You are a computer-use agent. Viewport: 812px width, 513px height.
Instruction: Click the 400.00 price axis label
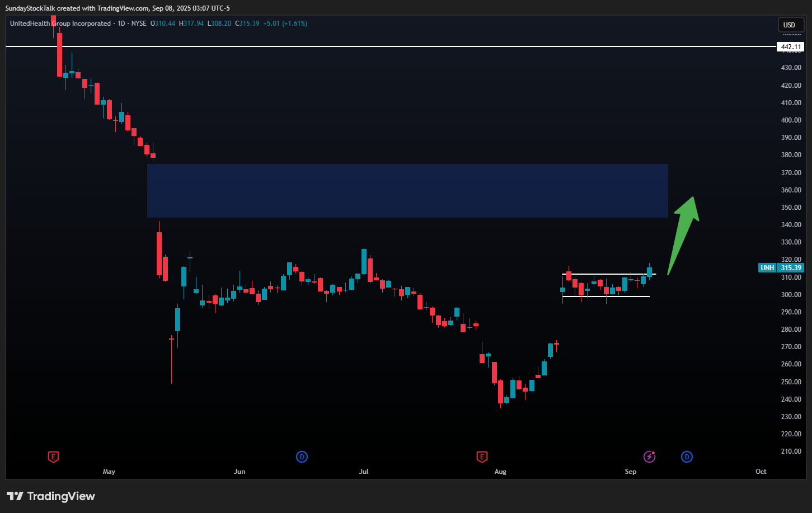pos(791,120)
